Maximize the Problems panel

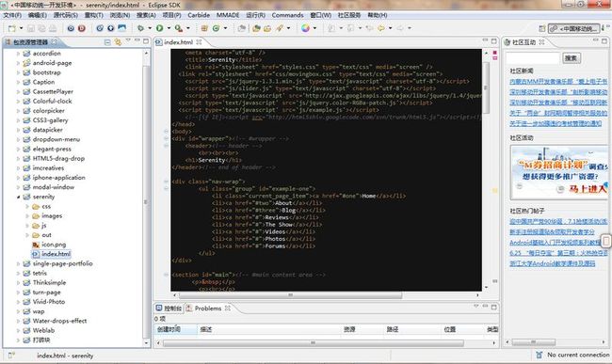tap(493, 308)
